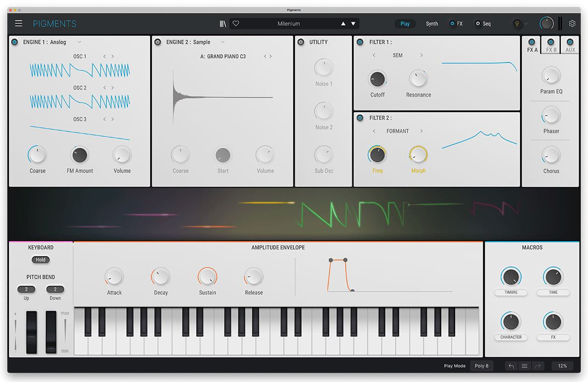The width and height of the screenshot is (588, 382).
Task: Click the Poly 8 play mode button
Action: 481,366
